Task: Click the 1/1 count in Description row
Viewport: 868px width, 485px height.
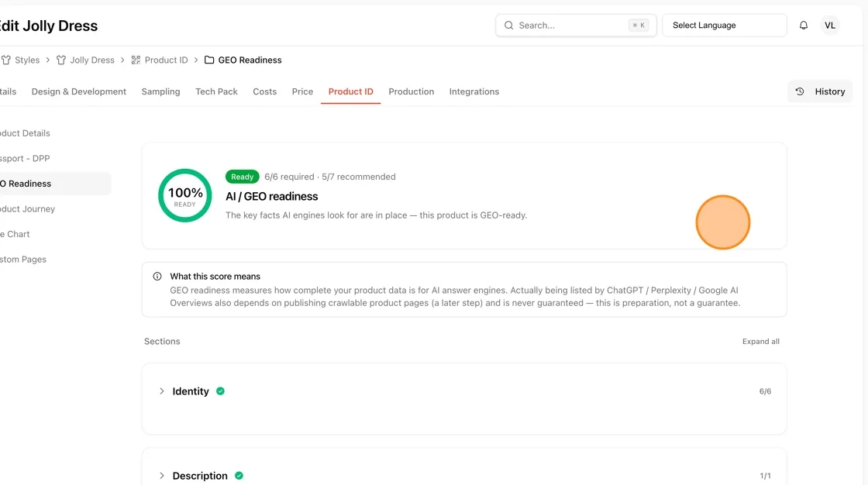Action: coord(765,476)
